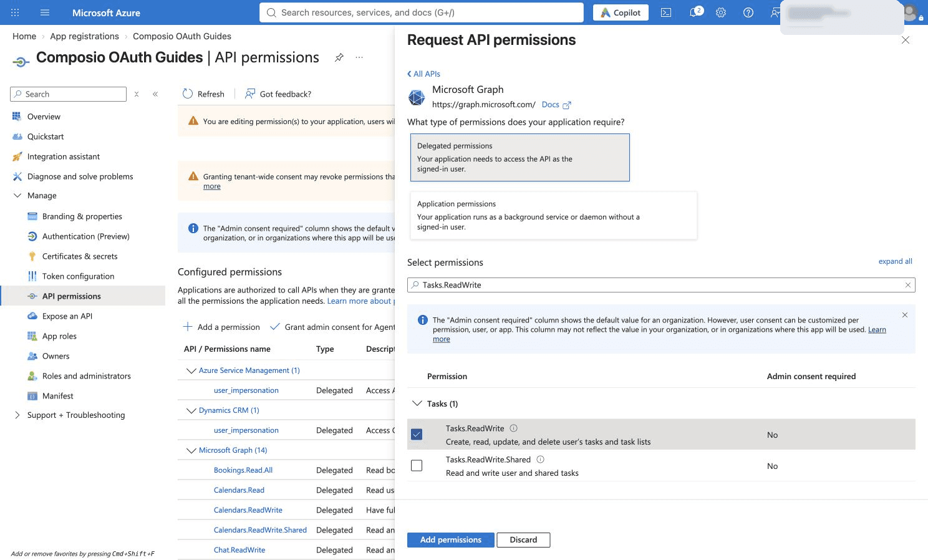Click Add a permission
The width and height of the screenshot is (928, 560).
(x=221, y=327)
